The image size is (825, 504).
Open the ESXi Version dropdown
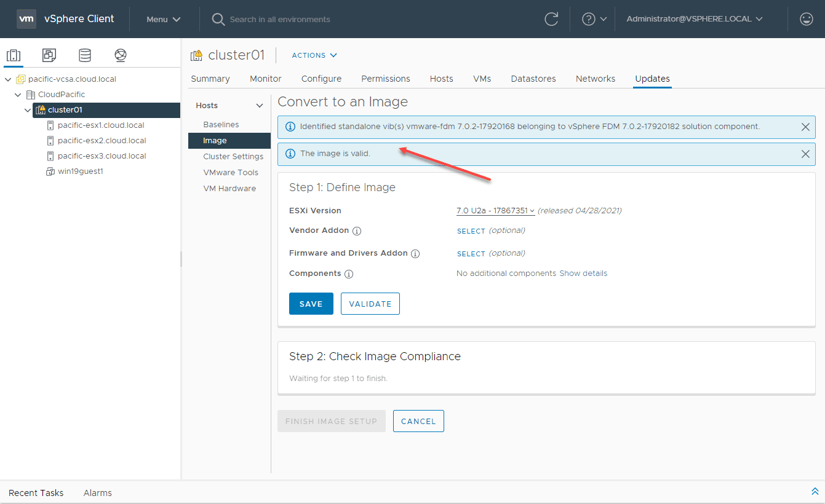pos(495,211)
